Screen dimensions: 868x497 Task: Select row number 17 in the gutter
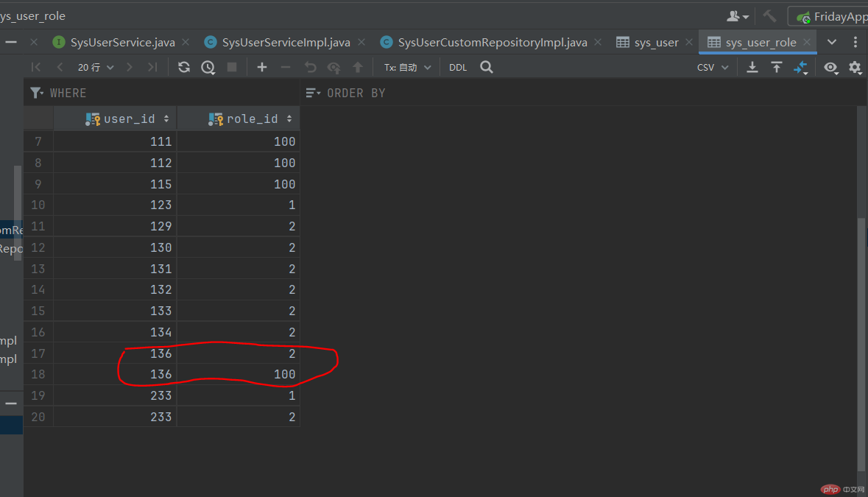click(x=38, y=353)
